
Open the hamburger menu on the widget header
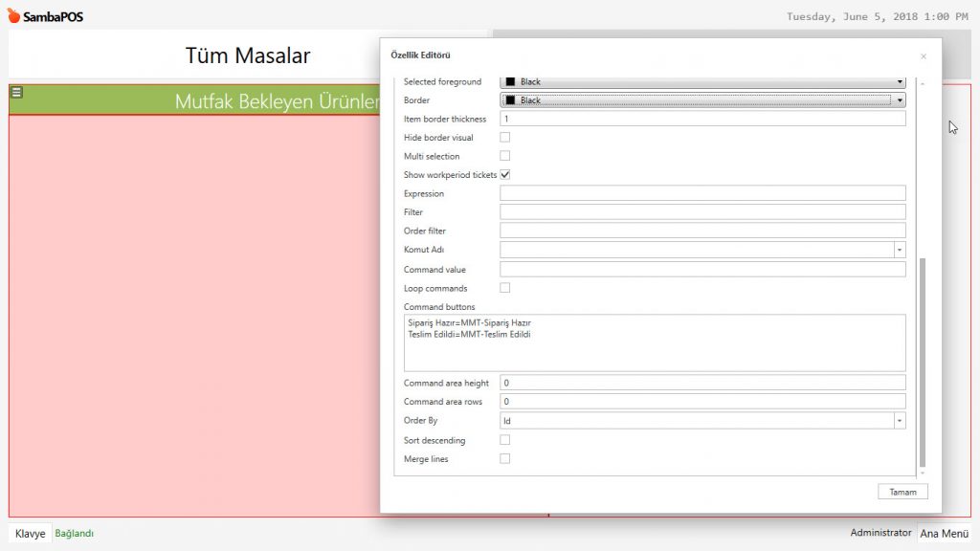tap(16, 93)
